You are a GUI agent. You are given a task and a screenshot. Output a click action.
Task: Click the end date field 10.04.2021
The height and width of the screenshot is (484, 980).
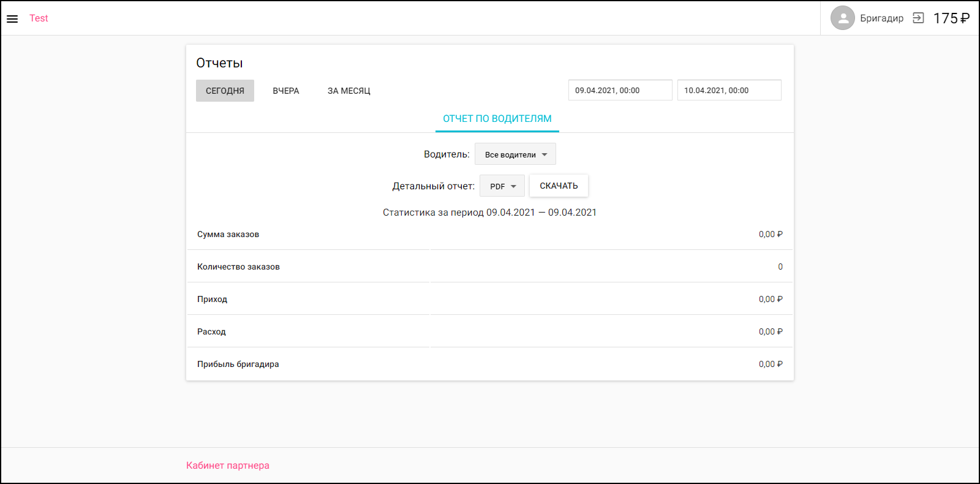[729, 90]
